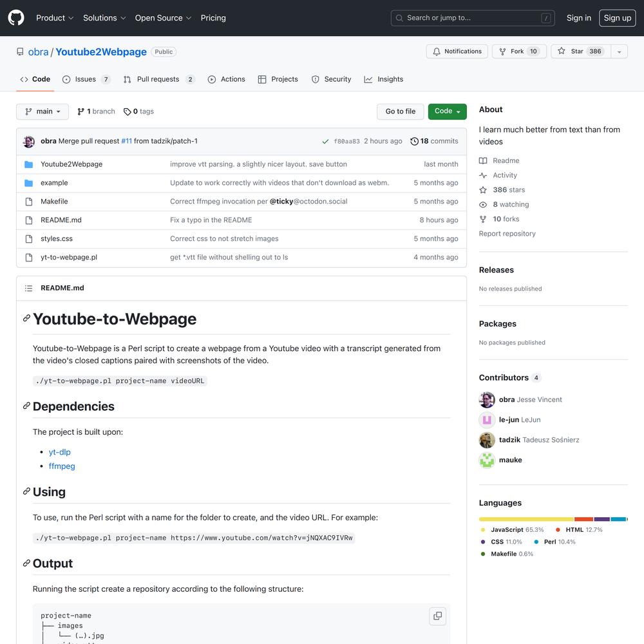Click the Youtube2Webpage folder icon

point(29,164)
